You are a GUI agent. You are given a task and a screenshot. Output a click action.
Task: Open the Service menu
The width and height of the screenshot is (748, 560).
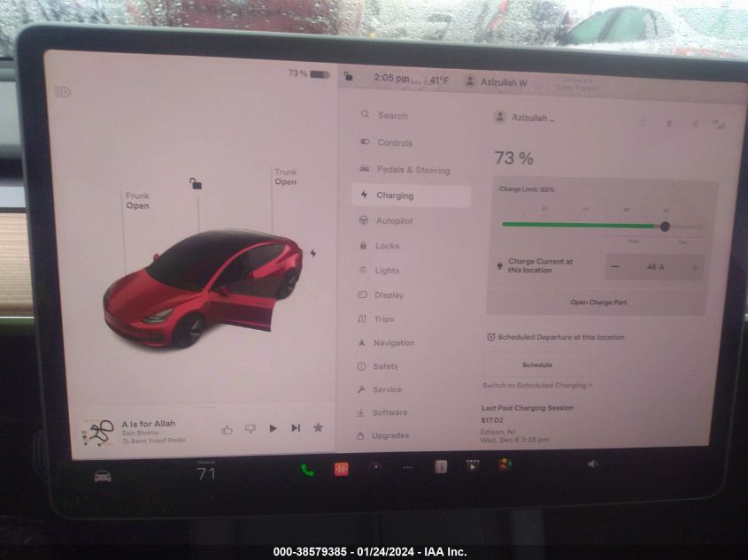[x=379, y=389]
